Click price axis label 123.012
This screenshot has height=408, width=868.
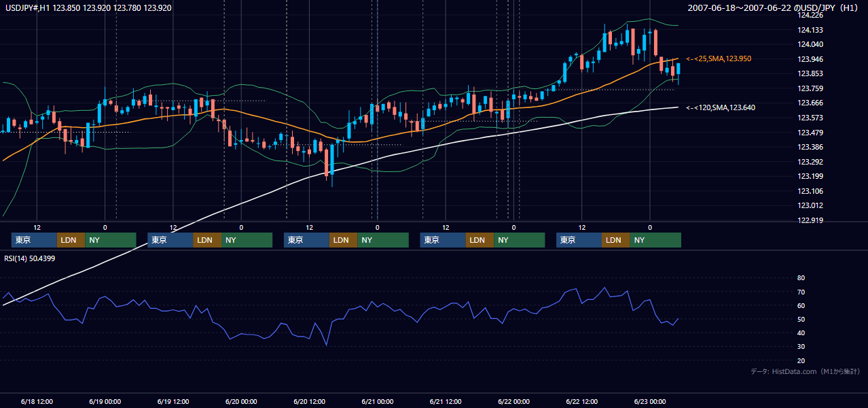810,206
